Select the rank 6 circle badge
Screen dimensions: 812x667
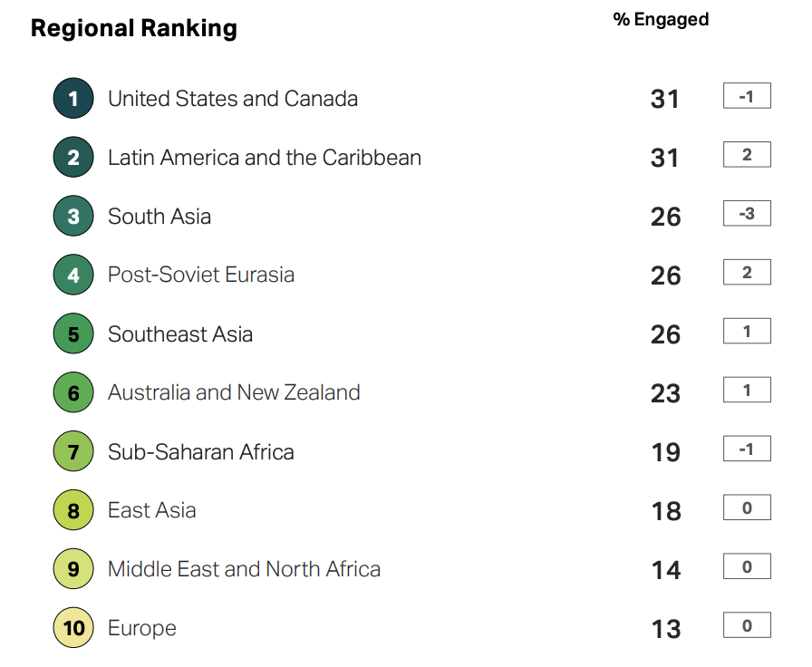[73, 393]
